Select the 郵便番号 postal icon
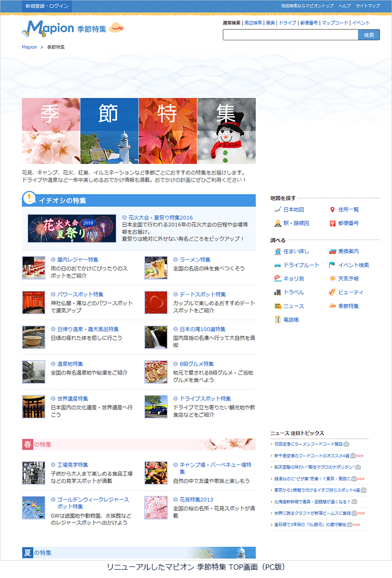The width and height of the screenshot is (392, 578). coord(332,223)
